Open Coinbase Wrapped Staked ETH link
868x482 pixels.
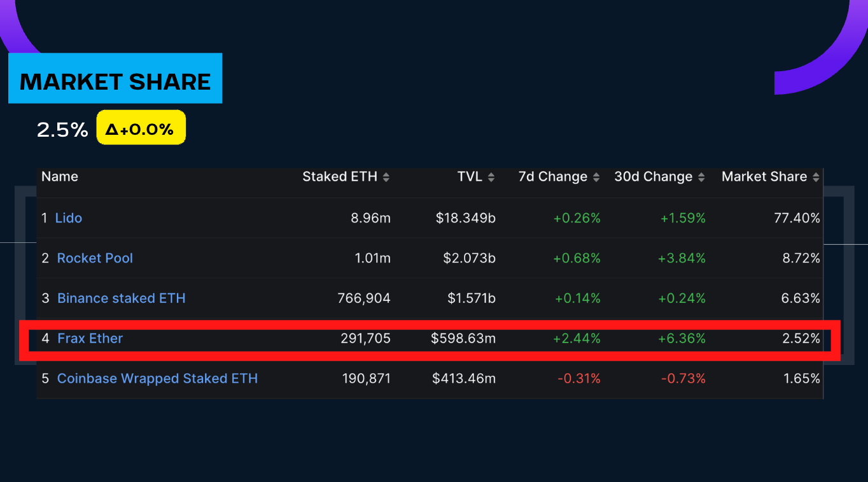[x=157, y=378]
